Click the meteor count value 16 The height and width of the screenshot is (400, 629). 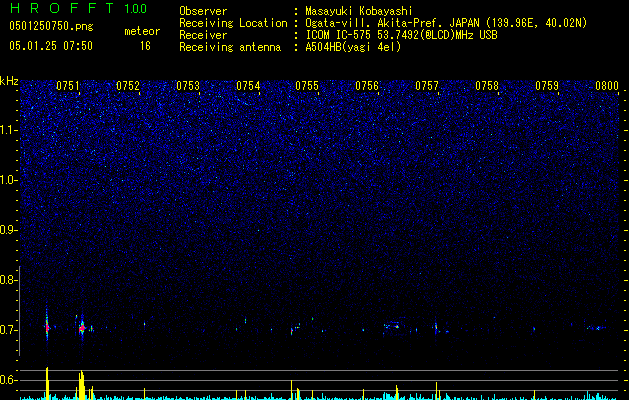pyautogui.click(x=145, y=46)
